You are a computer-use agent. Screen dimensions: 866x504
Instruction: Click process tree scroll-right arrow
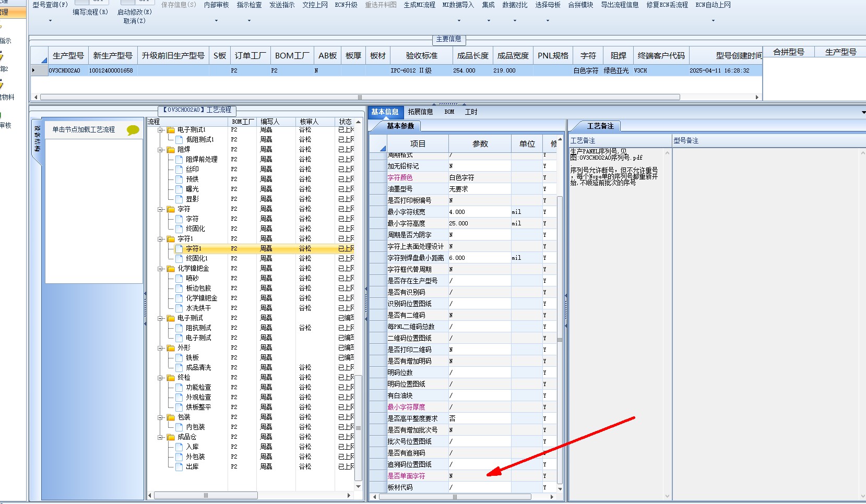tap(349, 495)
